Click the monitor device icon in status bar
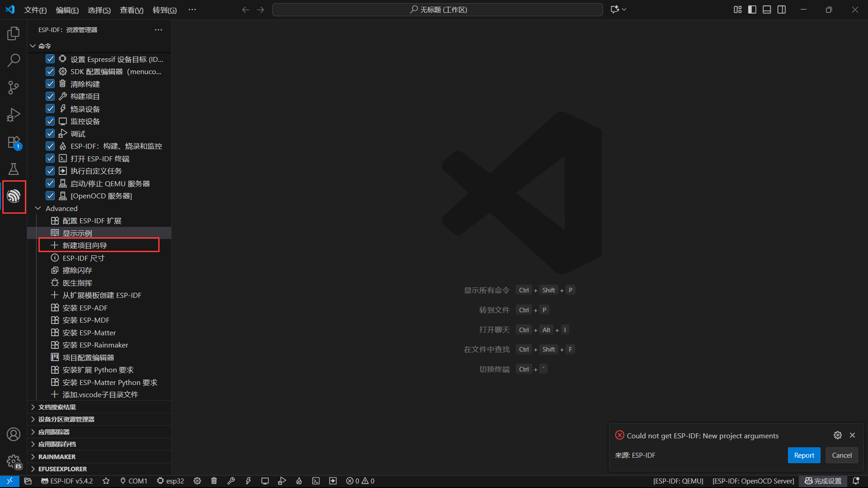 coord(265,481)
